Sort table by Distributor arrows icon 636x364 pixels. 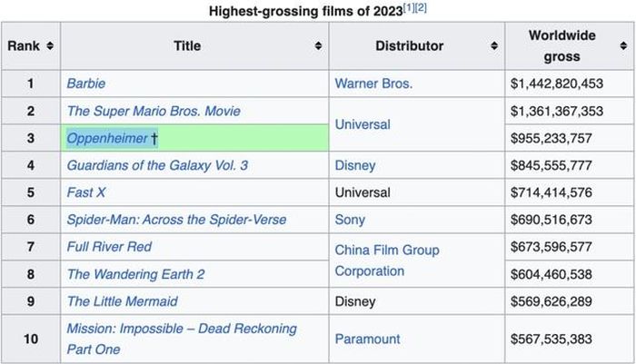point(494,45)
